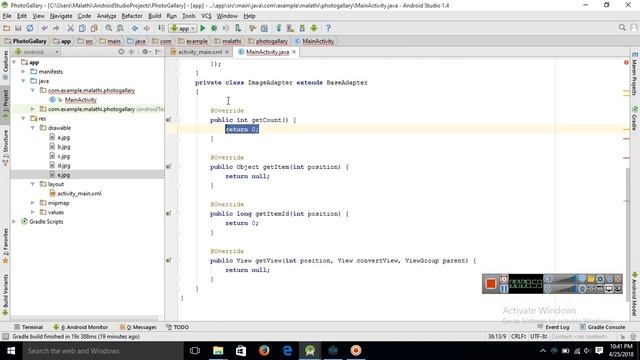This screenshot has width=640, height=360.
Task: Click the Back navigation arrow in toolbar
Action: point(135,28)
